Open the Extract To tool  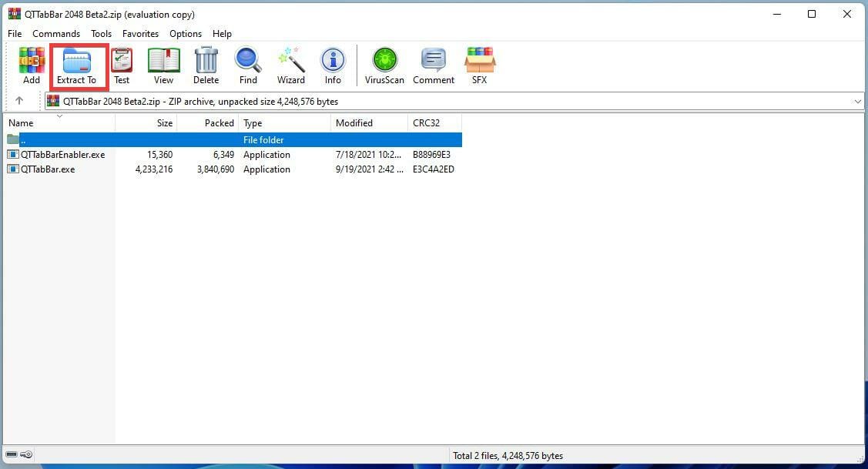(77, 65)
